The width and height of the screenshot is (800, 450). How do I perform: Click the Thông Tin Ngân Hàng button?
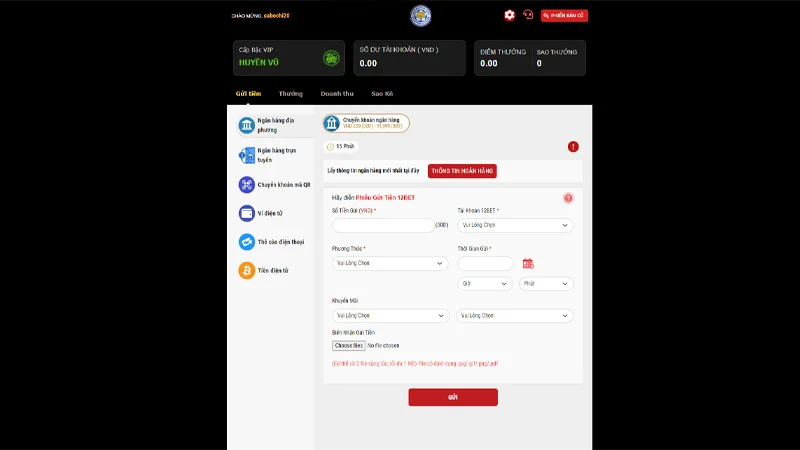pyautogui.click(x=462, y=171)
